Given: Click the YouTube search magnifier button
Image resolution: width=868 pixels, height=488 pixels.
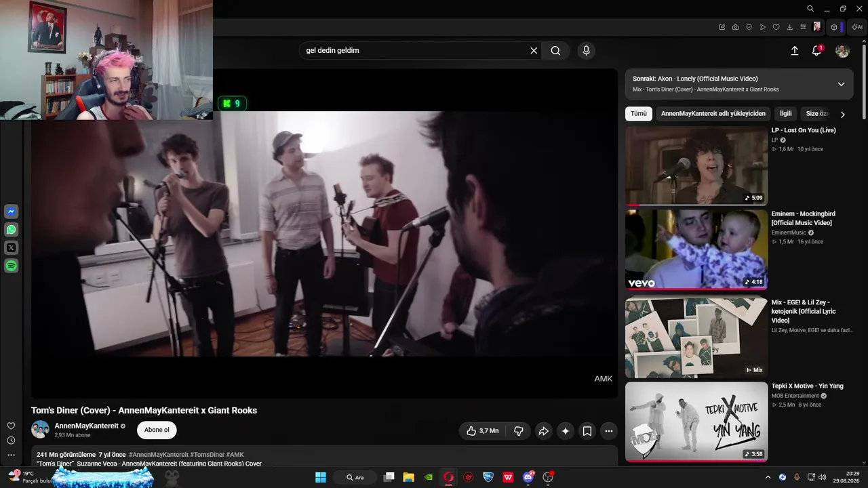Looking at the screenshot, I should (555, 51).
